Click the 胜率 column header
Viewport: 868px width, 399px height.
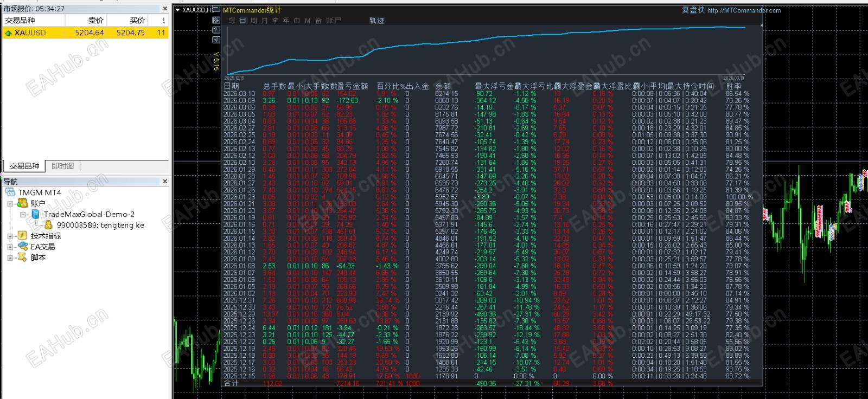734,86
